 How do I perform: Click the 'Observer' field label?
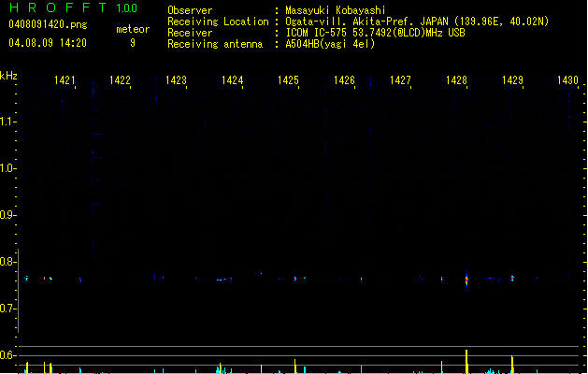click(x=190, y=10)
